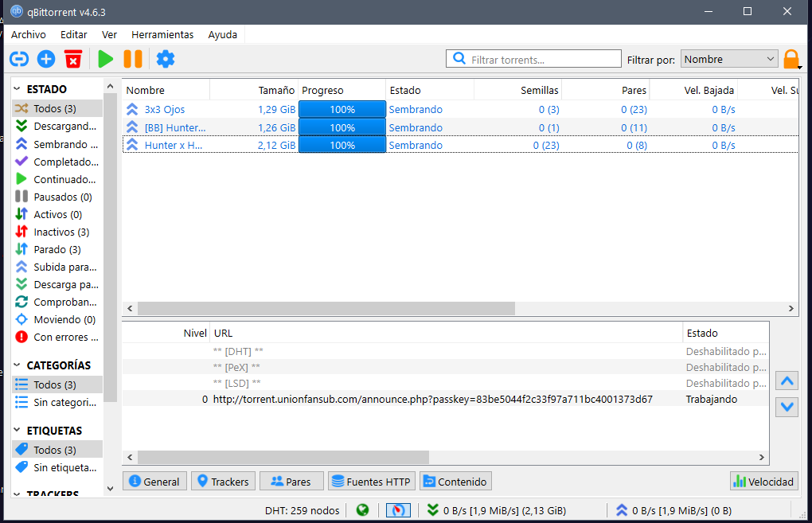Click the add torrent link icon

19,59
